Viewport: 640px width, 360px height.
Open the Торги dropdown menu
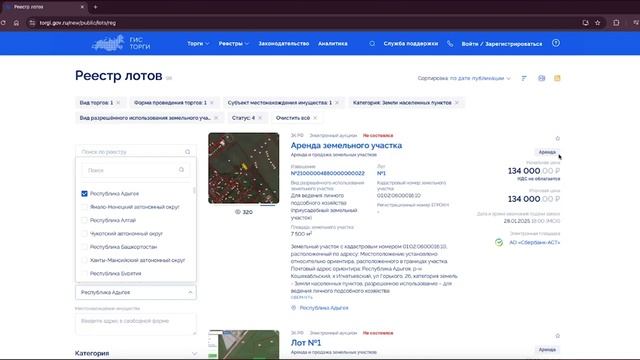pos(198,43)
